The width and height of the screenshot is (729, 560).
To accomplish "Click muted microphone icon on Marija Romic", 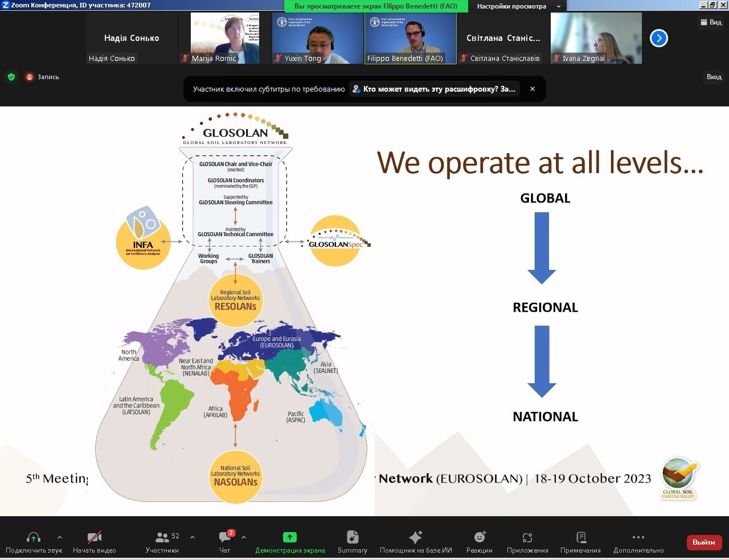I will [x=185, y=58].
